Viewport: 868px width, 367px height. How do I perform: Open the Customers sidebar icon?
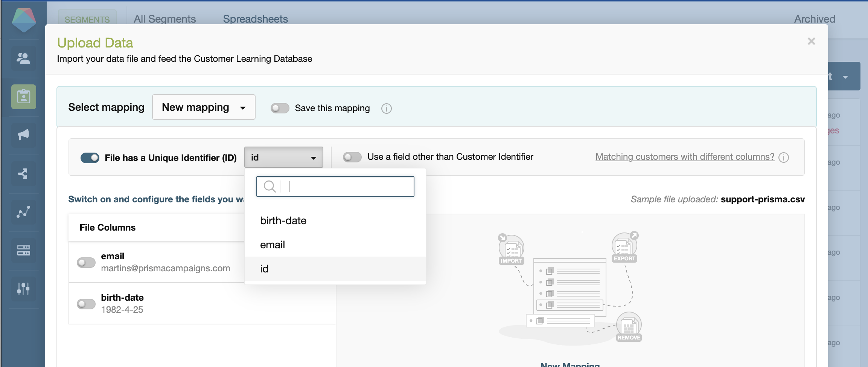[x=24, y=58]
